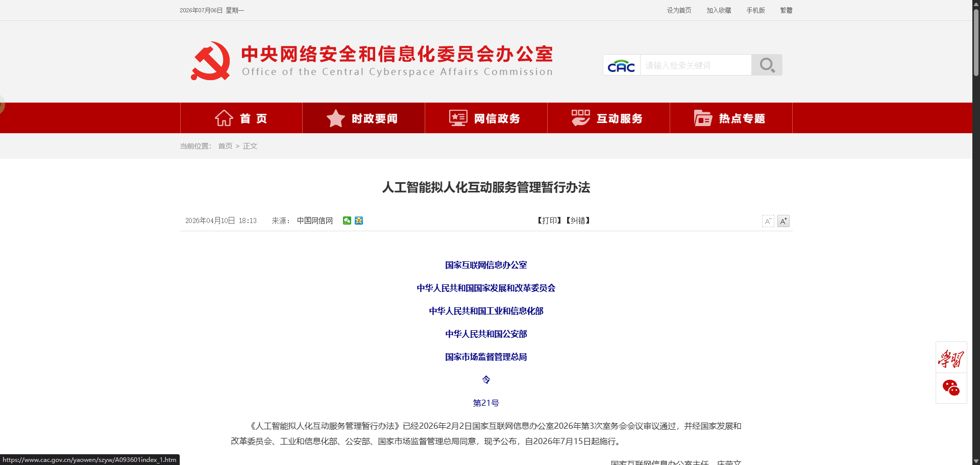Decrease font size with A- icon
980x465 pixels.
(768, 221)
